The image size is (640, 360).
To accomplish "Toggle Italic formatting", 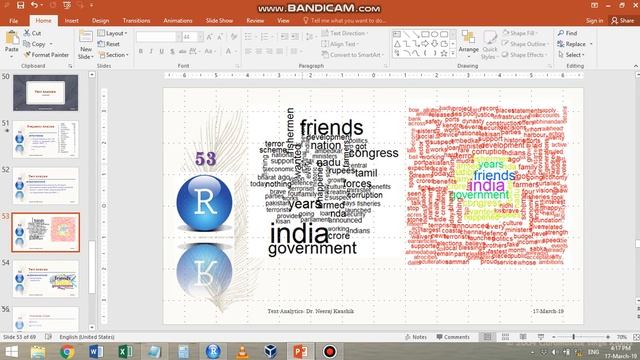I will tap(151, 51).
